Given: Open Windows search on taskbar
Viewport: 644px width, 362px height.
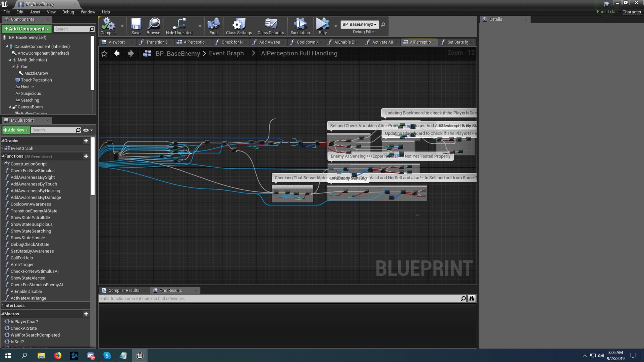Looking at the screenshot, I should point(24,355).
